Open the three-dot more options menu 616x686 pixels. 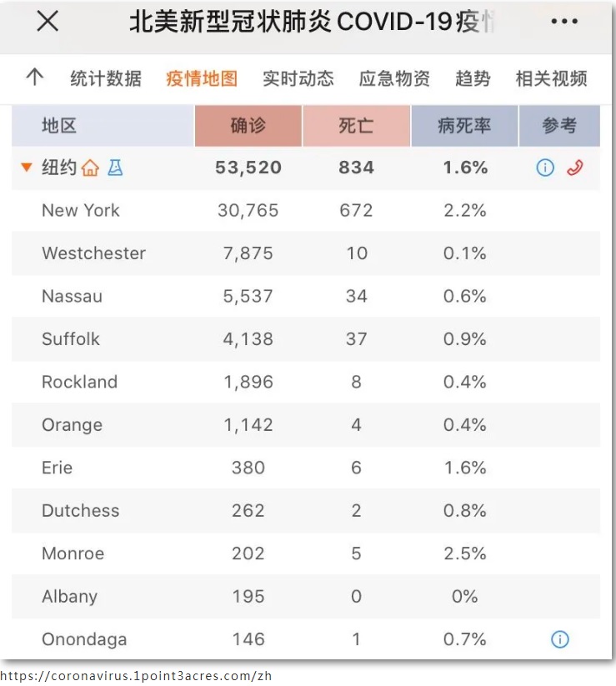click(564, 21)
